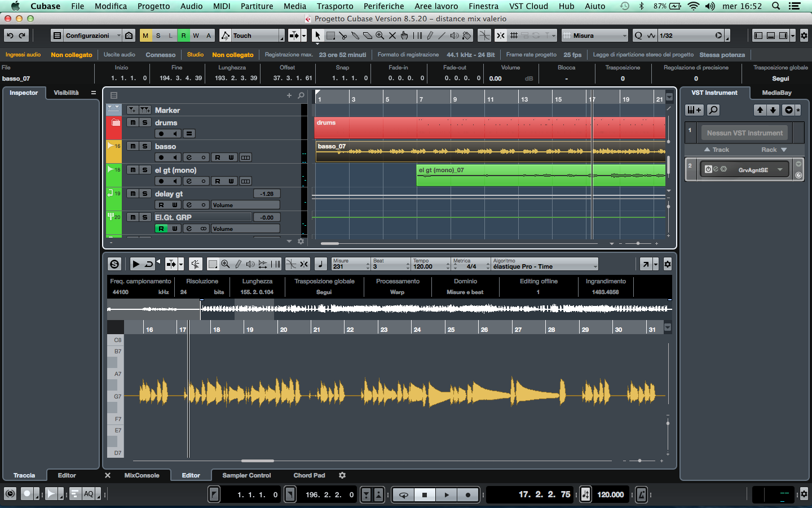Click the Nessun VST Instrument slot
Viewport: 812px width, 508px height.
[x=744, y=133]
